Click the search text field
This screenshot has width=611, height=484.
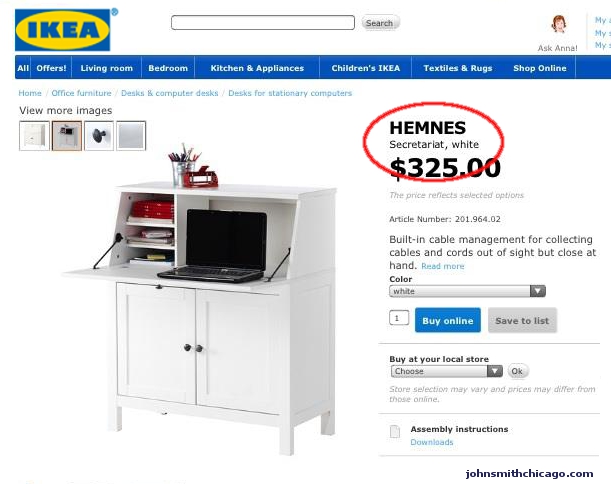(263, 23)
